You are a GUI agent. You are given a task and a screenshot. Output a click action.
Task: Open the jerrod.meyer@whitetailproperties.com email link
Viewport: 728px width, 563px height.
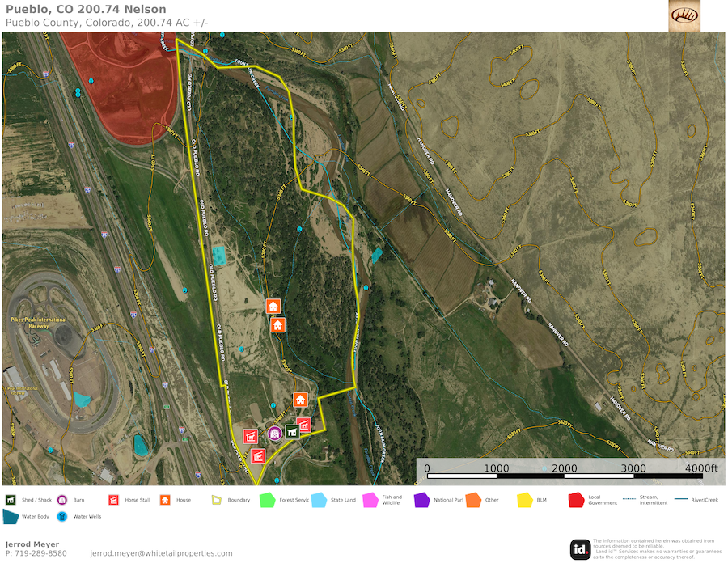point(161,553)
